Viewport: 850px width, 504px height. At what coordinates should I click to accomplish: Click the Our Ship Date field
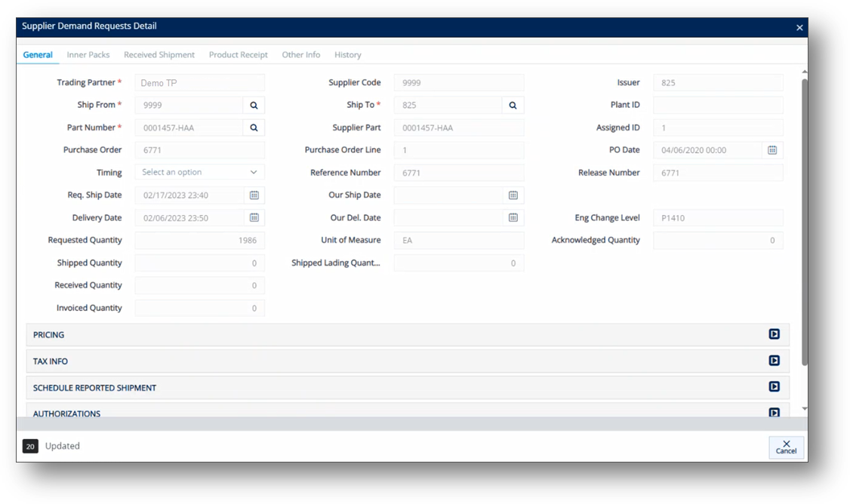tap(448, 195)
